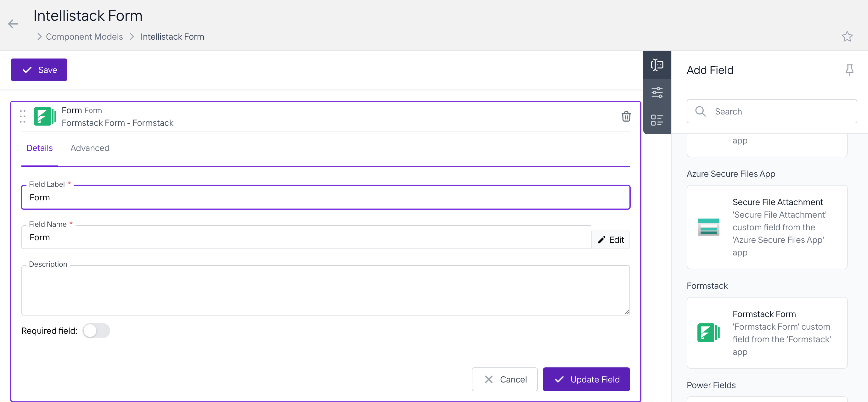Viewport: 868px width, 402px height.
Task: Toggle the Required field switch
Action: click(96, 331)
